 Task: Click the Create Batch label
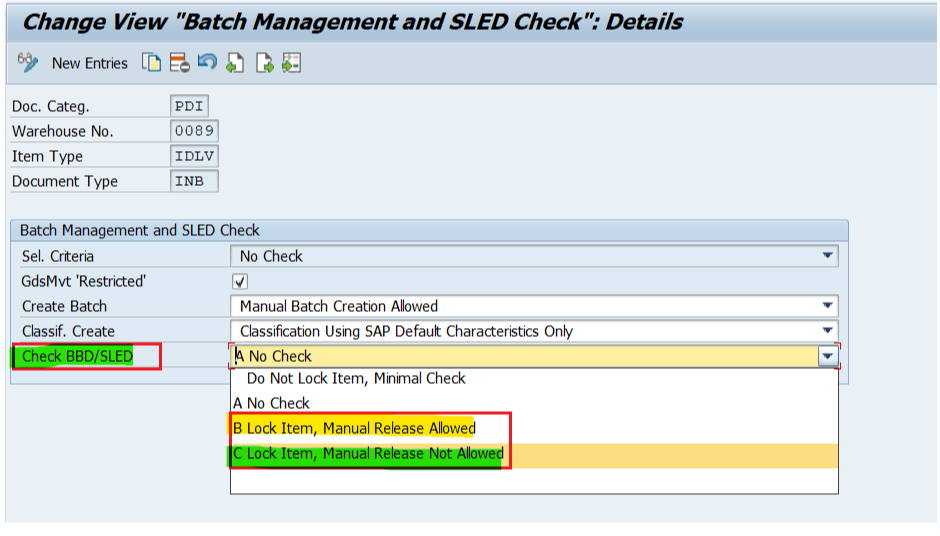pos(64,306)
